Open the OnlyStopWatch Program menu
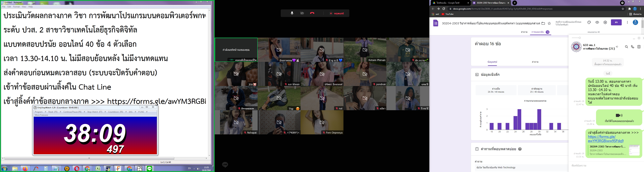644x172 pixels. point(39,112)
